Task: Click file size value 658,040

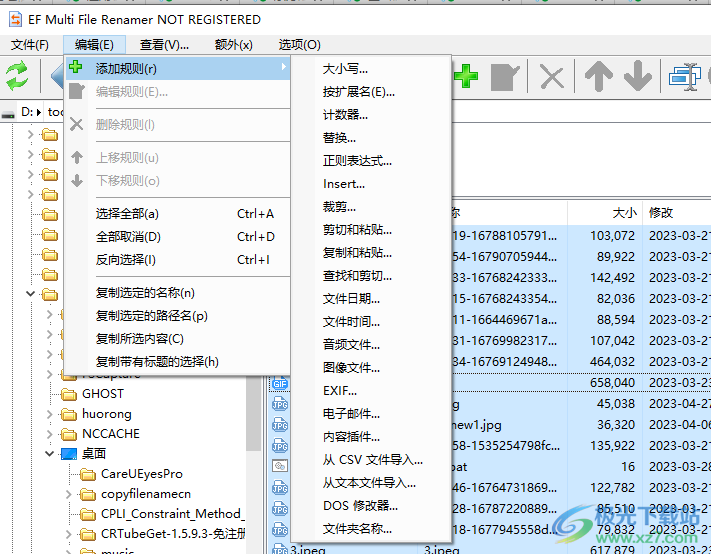Action: coord(612,383)
